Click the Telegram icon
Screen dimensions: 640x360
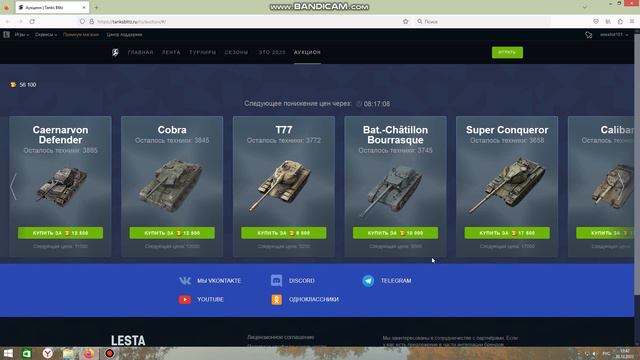[x=368, y=281]
